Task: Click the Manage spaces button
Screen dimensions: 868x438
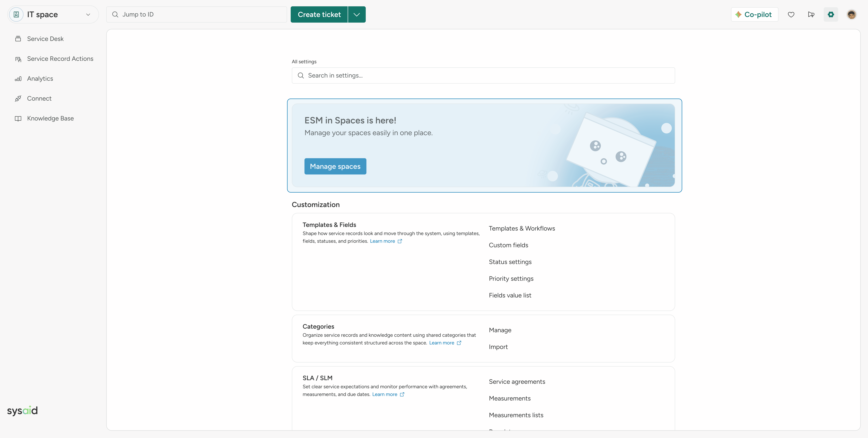Action: (335, 166)
